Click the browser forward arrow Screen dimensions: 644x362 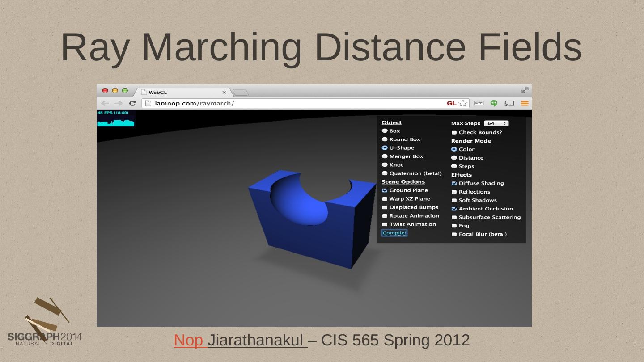[119, 103]
